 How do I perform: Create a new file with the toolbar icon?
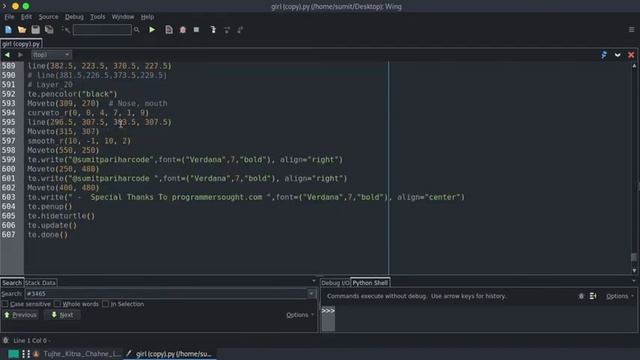click(x=8, y=29)
